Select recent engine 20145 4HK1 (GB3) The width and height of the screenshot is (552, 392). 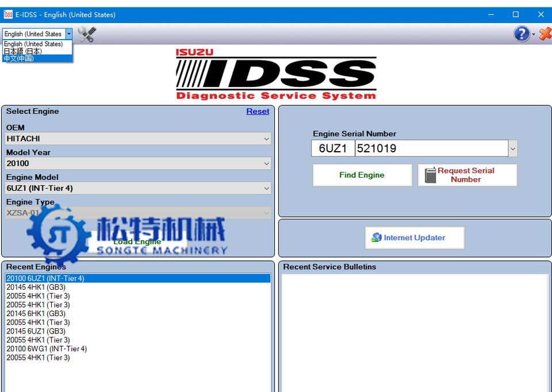(138, 287)
